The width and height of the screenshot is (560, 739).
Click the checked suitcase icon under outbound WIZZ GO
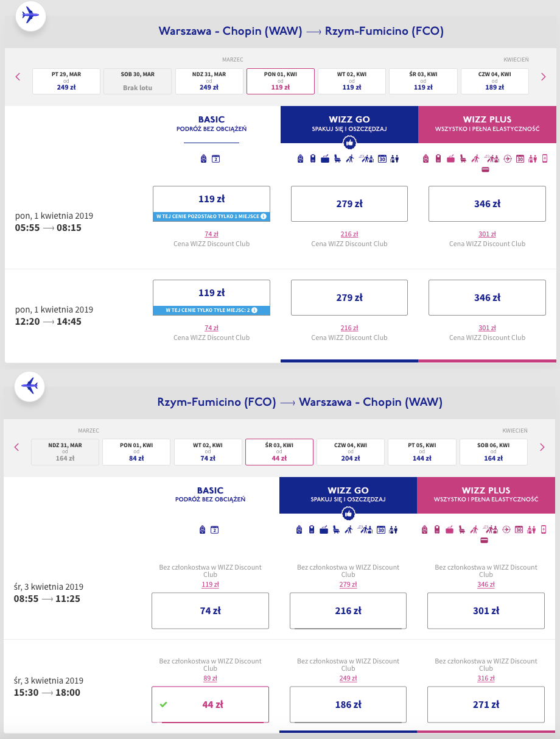[325, 159]
